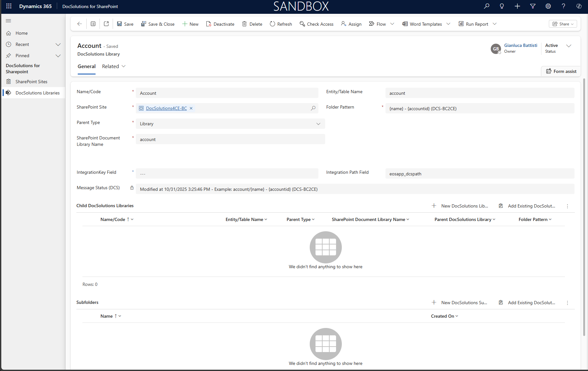Open the Dynamics 365 app launcher waffle
The width and height of the screenshot is (588, 371).
tap(9, 6)
